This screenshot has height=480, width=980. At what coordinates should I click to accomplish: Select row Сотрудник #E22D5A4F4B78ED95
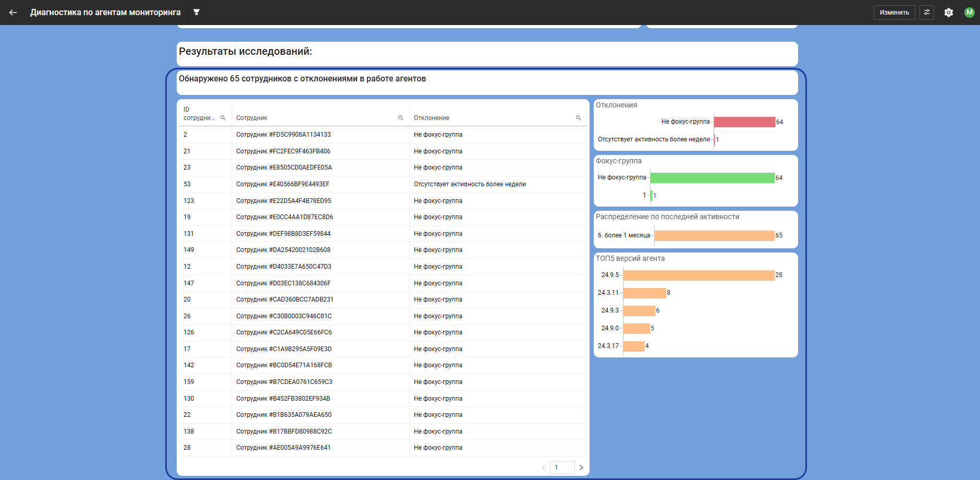tap(383, 201)
